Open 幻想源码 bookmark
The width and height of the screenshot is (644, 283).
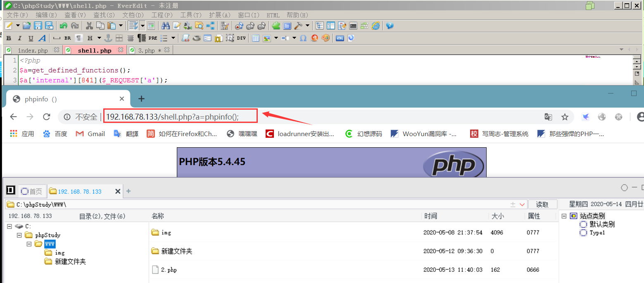tap(363, 134)
